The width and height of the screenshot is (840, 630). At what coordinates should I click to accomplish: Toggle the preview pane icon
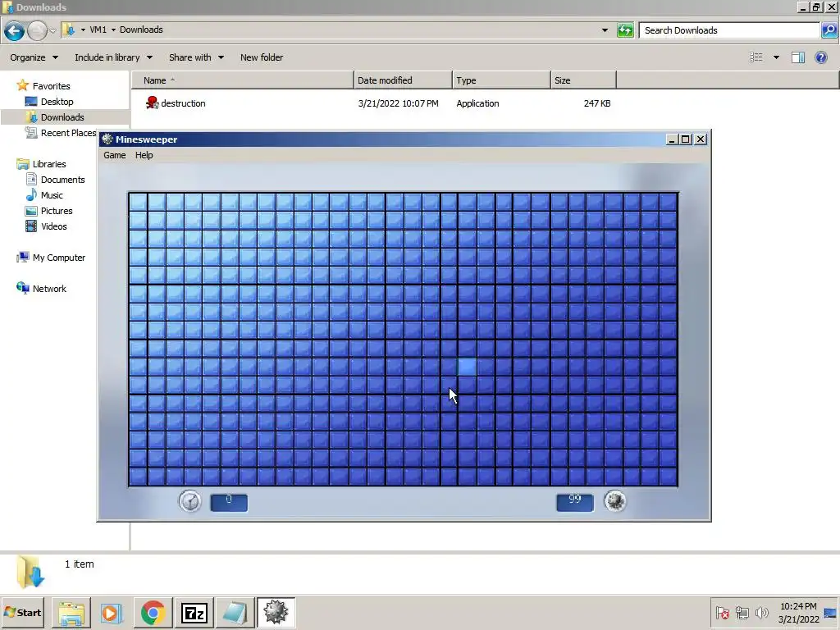798,57
